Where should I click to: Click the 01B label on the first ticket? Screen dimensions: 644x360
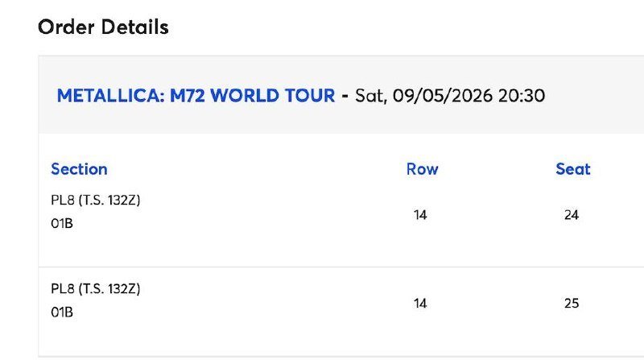[x=62, y=224]
